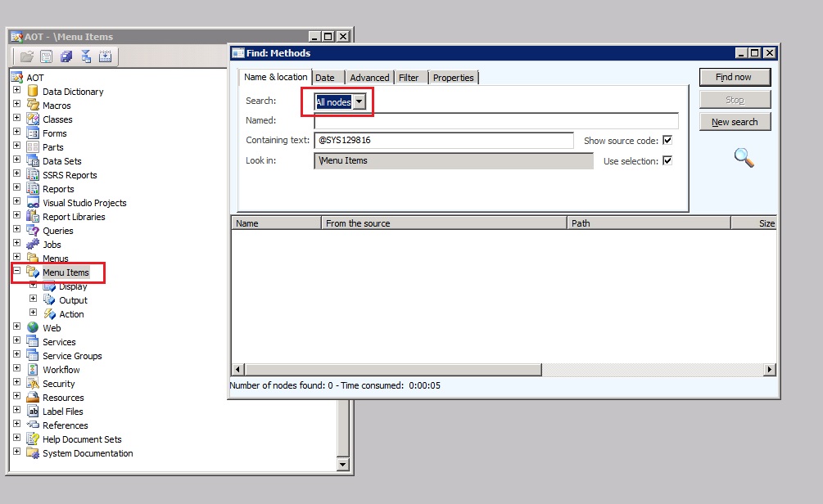The width and height of the screenshot is (823, 504).
Task: Switch to the Advanced tab
Action: 369,78
